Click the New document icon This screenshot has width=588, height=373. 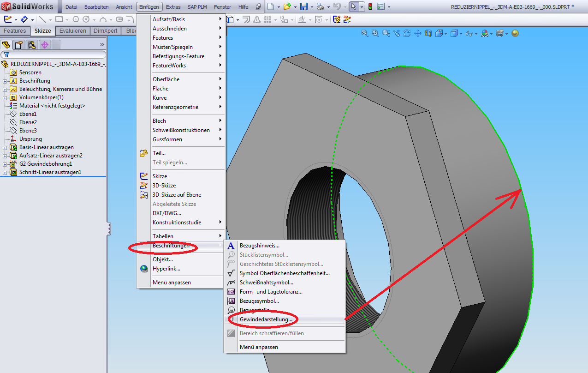[x=271, y=7]
